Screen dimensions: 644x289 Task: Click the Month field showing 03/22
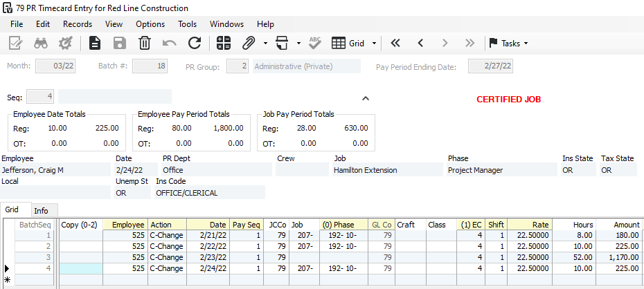click(55, 66)
